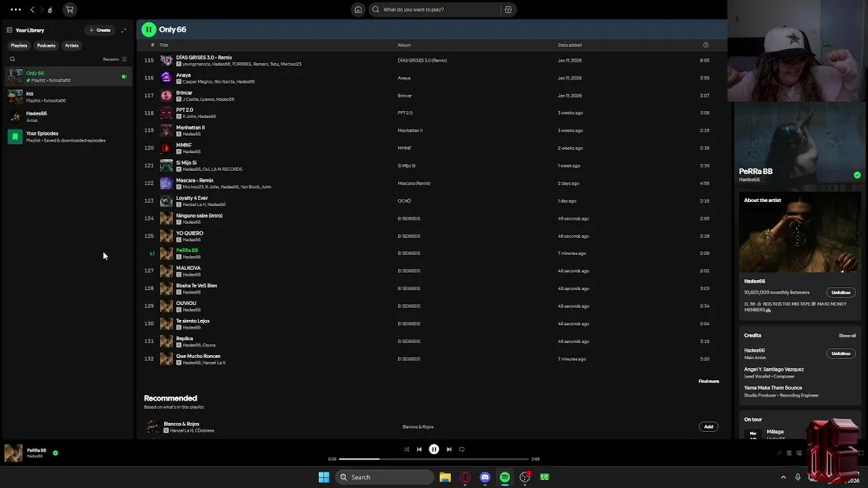Open Discord from taskbar
Viewport: 868px width, 488px height.
(x=485, y=477)
